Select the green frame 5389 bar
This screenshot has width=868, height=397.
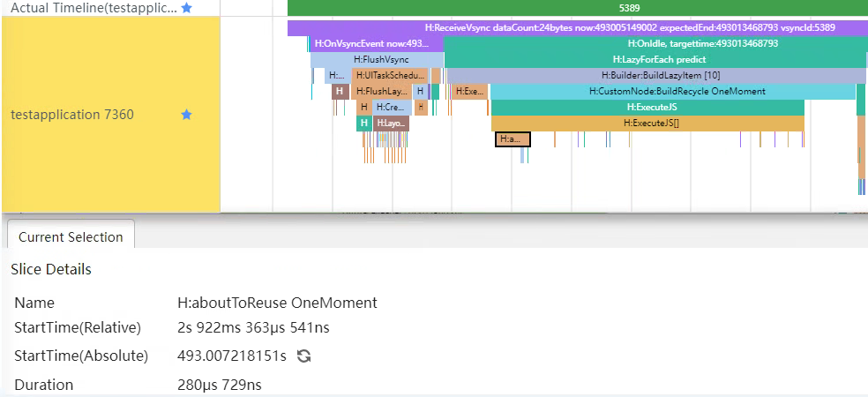(x=577, y=7)
